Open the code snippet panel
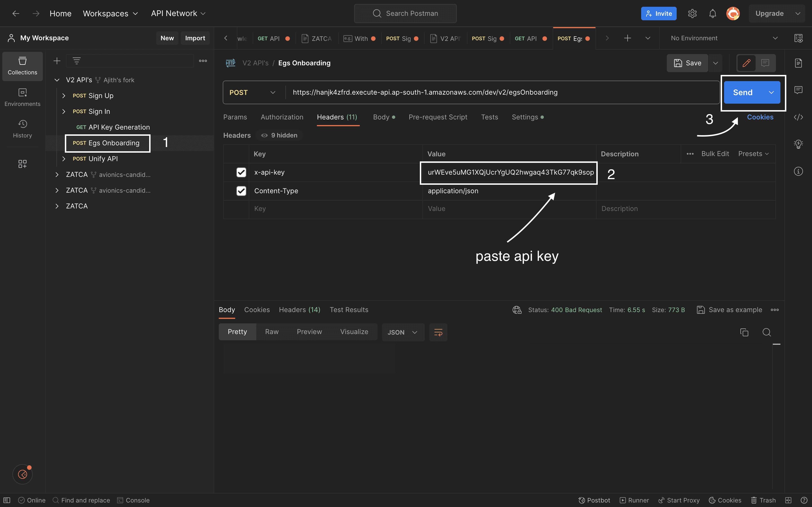The image size is (812, 507). pos(798,117)
